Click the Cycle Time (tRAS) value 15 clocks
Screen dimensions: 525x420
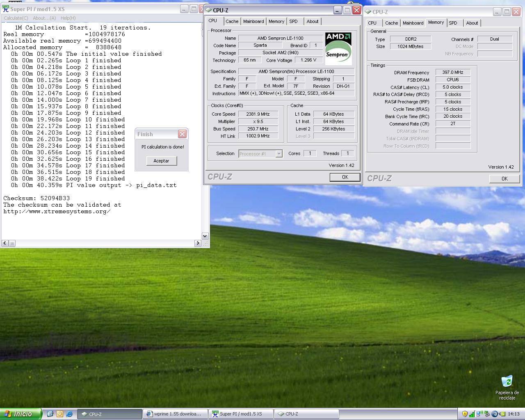(x=453, y=109)
